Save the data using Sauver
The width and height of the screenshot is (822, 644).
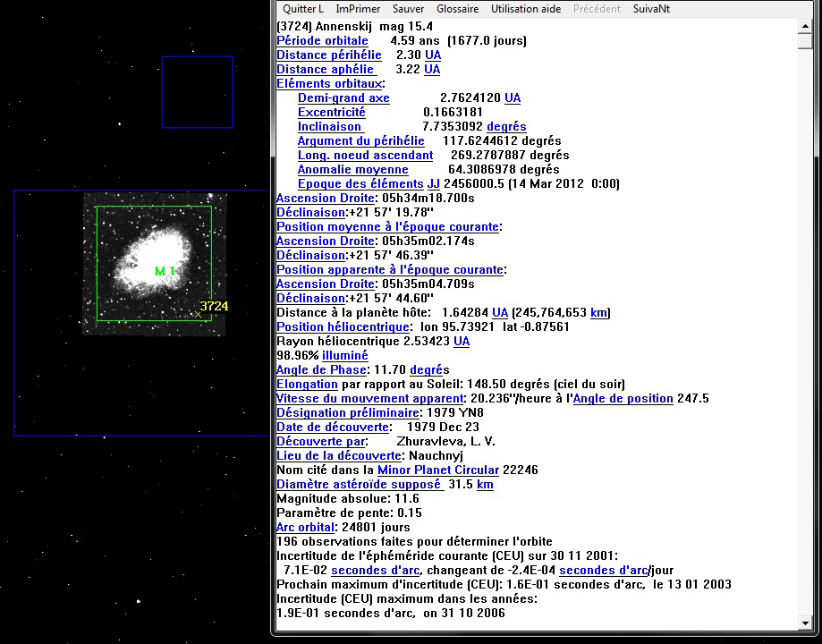pos(408,8)
